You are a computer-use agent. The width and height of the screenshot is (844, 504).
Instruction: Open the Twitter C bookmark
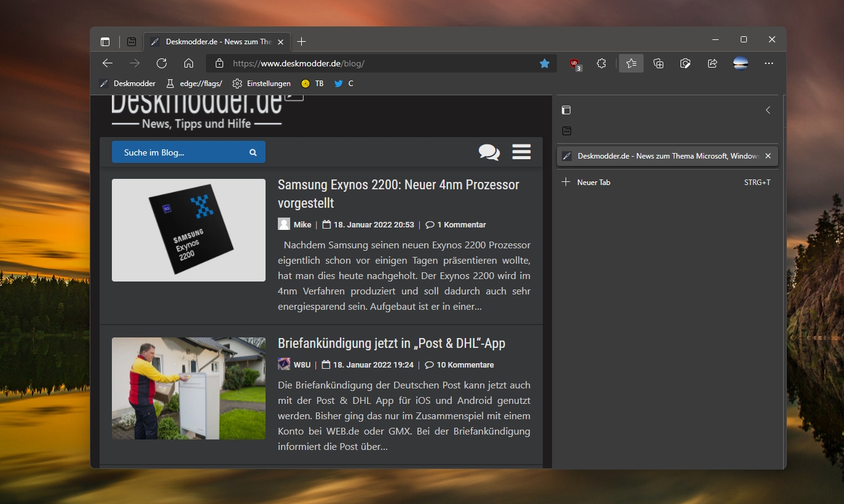[x=344, y=84]
